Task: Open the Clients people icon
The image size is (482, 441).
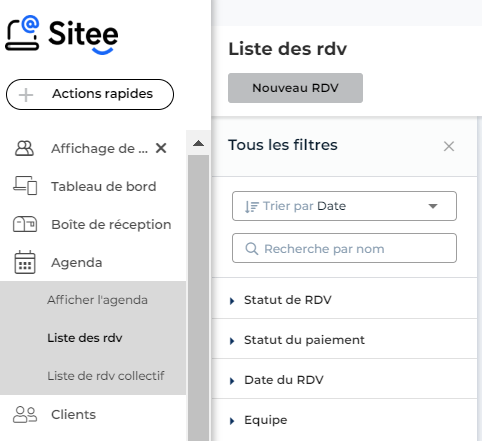Action: 25,414
